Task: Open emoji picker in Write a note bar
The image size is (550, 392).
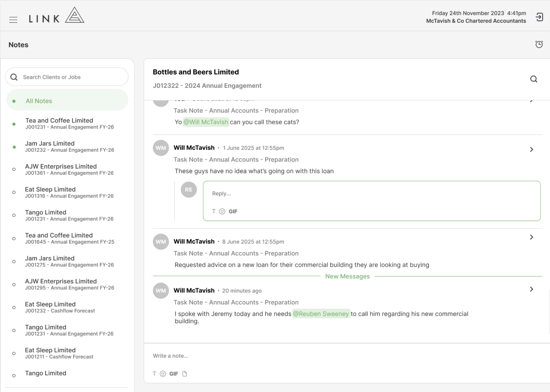Action: coord(163,374)
